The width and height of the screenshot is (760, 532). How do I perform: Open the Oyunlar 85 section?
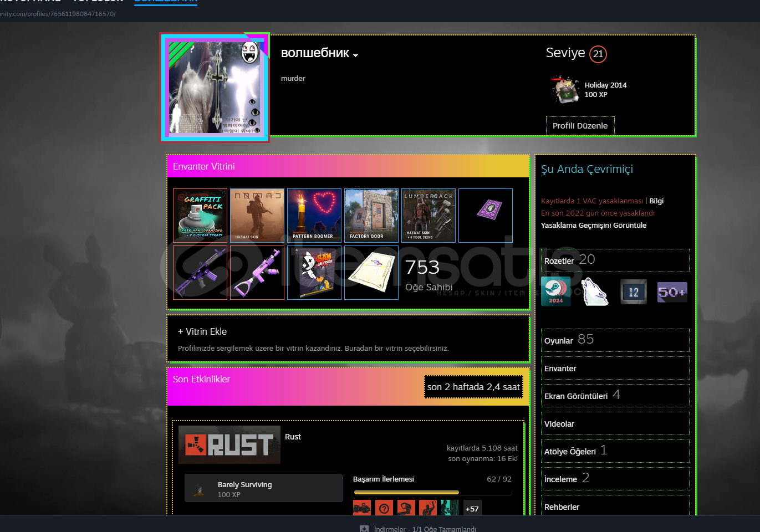pos(568,340)
